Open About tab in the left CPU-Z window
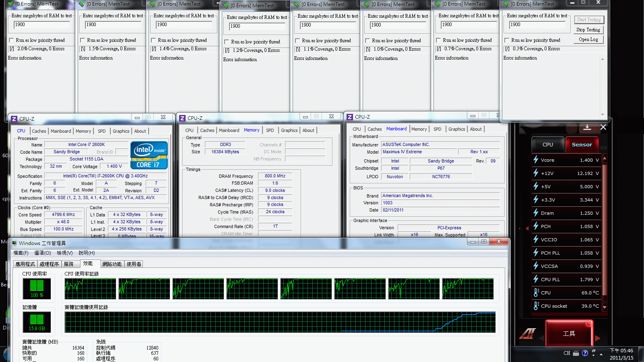Screen dimensions: 644x362 click(140, 131)
